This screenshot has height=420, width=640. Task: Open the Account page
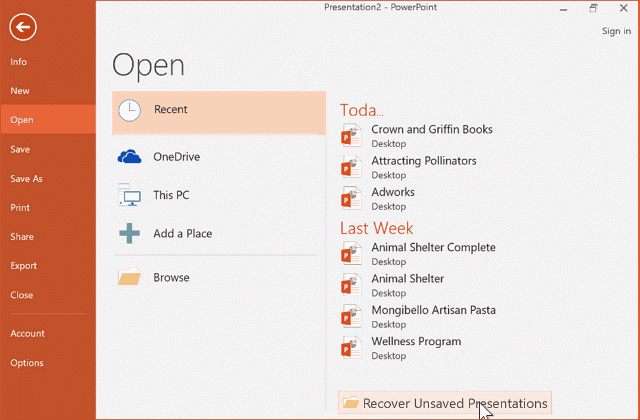[x=48, y=333]
